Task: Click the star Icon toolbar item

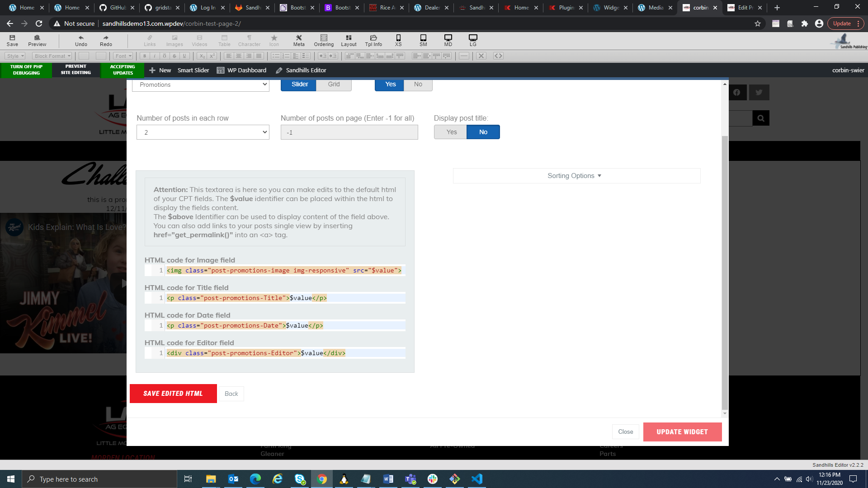Action: tap(274, 40)
